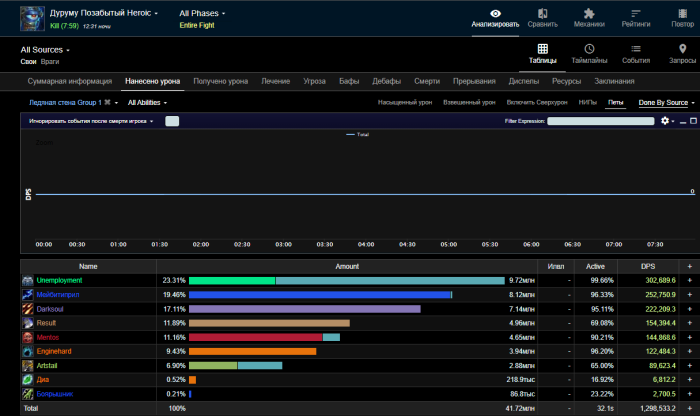Image resolution: width=700 pixels, height=416 pixels.
Task: Toggle the Петы pets option
Action: tap(616, 102)
